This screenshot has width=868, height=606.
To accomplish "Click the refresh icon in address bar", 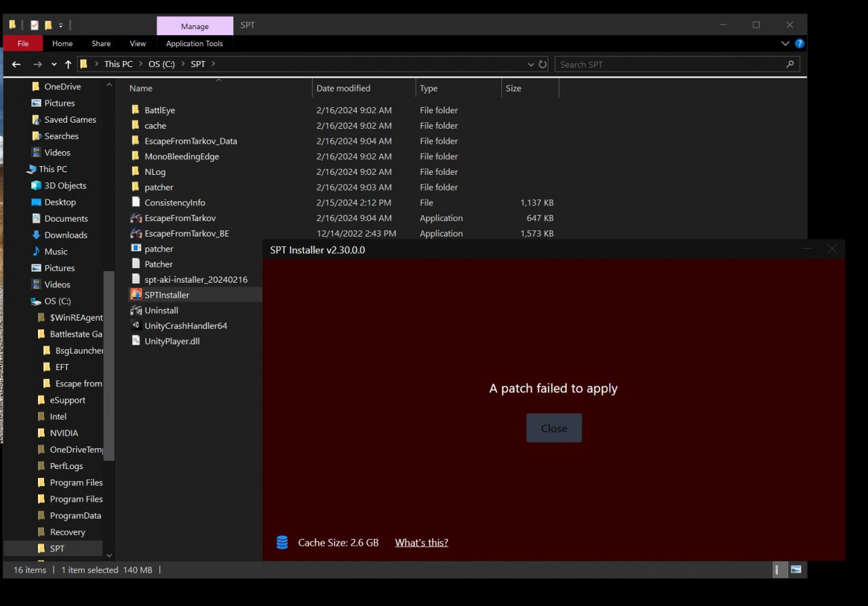I will click(542, 64).
